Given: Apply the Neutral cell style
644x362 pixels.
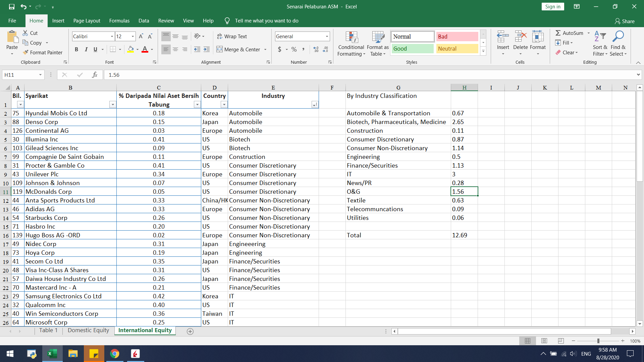Looking at the screenshot, I should (x=457, y=49).
